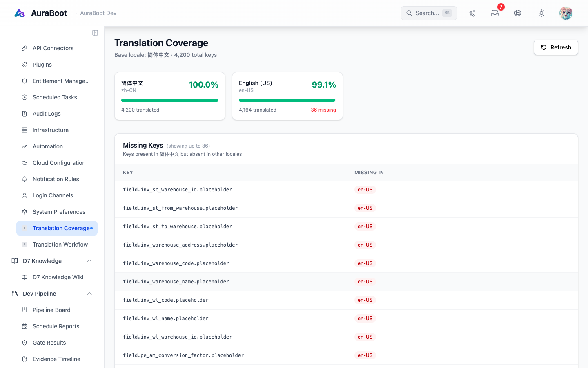
Task: Click the red notification count badge
Action: [x=501, y=7]
